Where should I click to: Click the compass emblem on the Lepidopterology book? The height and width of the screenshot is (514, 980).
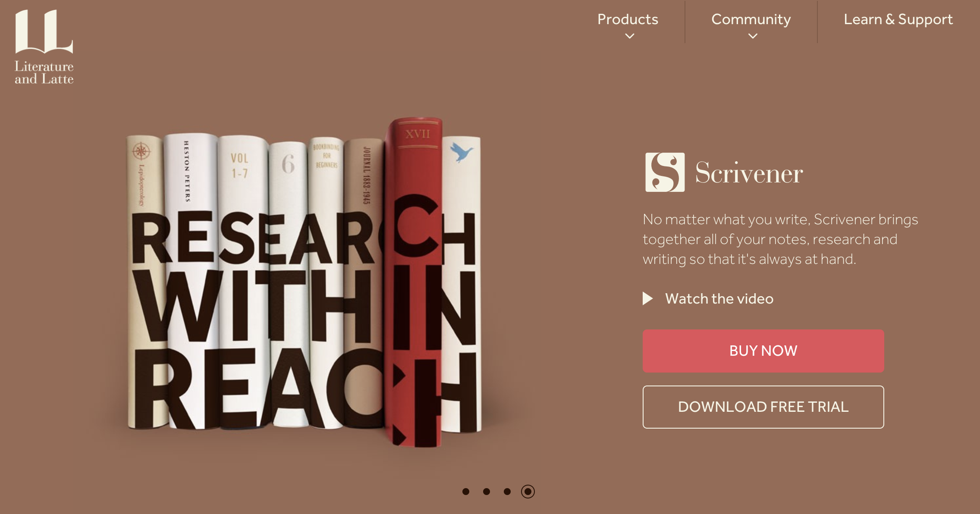[x=141, y=151]
